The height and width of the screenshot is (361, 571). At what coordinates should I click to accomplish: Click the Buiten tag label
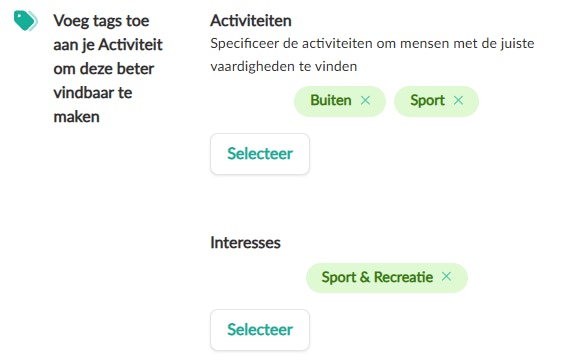(x=331, y=100)
